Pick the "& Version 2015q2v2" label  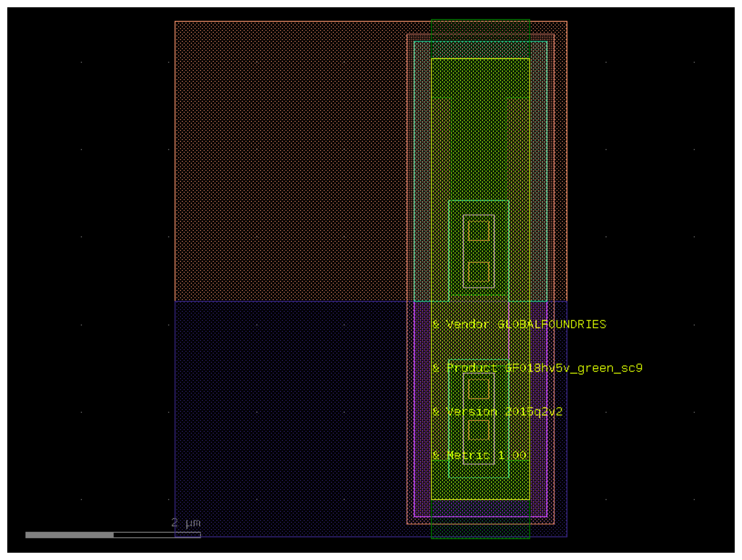[498, 412]
